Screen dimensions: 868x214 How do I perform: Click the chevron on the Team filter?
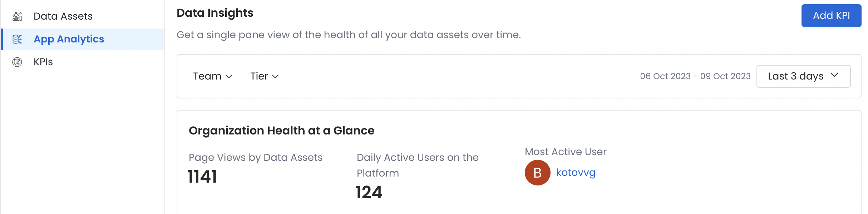[229, 76]
